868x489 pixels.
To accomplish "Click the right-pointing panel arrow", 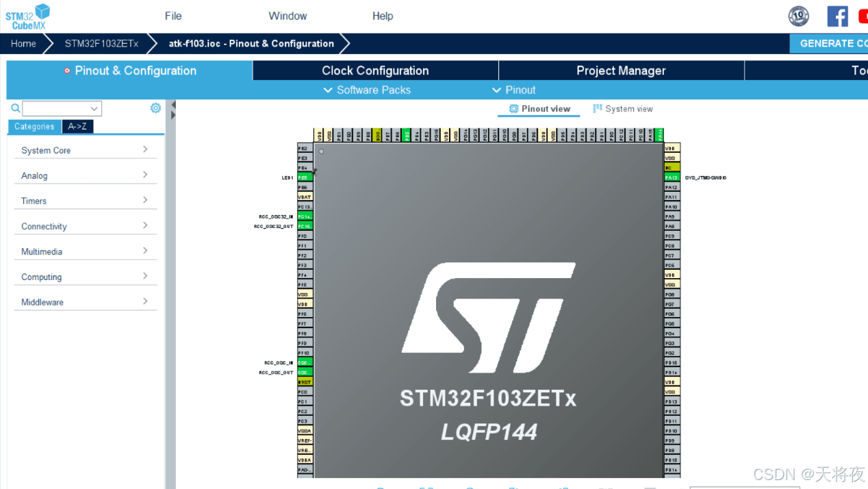I will (173, 115).
